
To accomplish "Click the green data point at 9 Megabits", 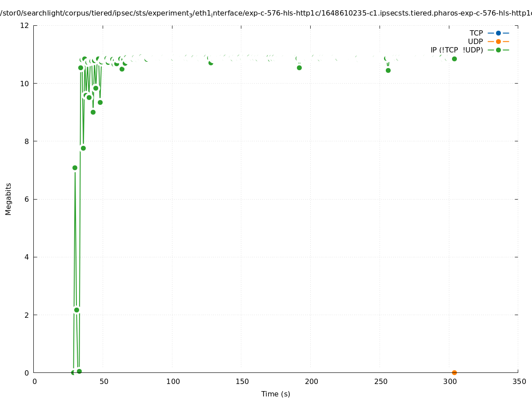I will tap(93, 112).
